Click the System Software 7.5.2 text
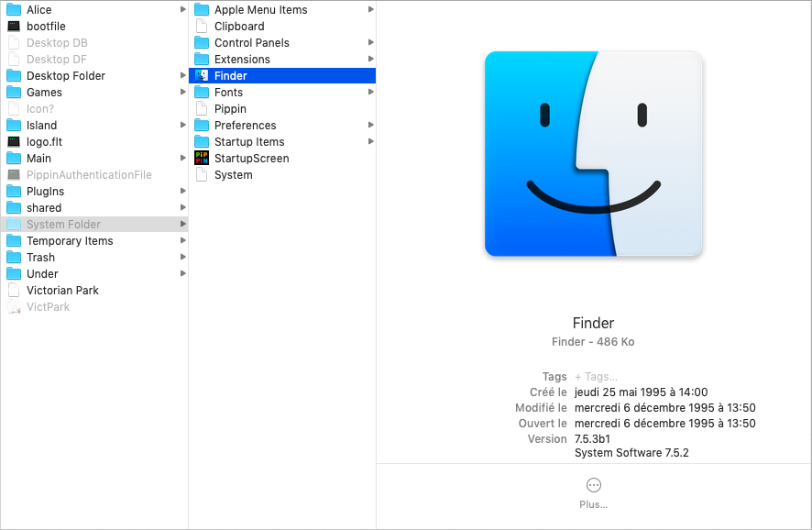Image resolution: width=812 pixels, height=530 pixels. coord(631,453)
